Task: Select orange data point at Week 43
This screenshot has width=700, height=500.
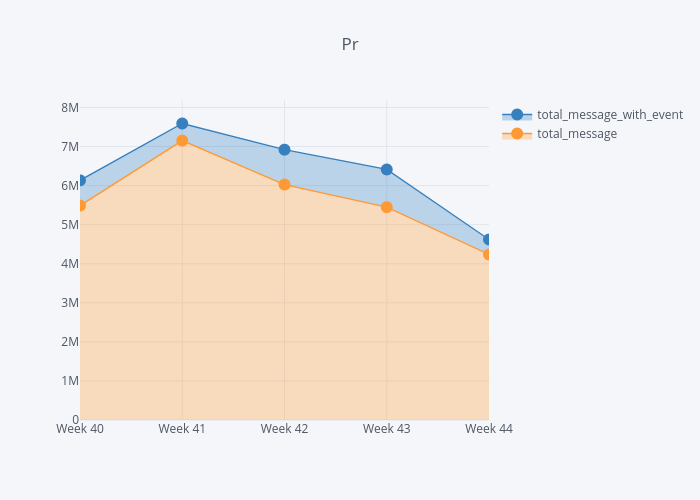Action: (x=387, y=207)
